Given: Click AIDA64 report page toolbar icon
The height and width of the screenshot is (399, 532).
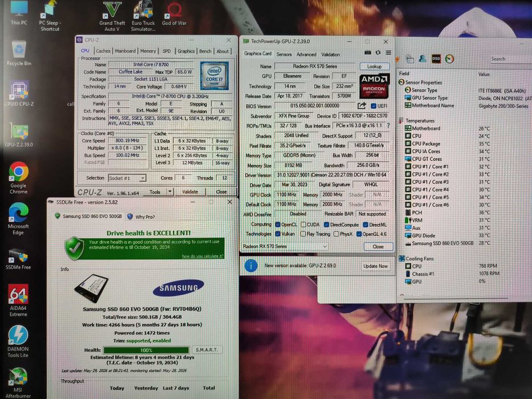Looking at the screenshot, I should pyautogui.click(x=410, y=59).
